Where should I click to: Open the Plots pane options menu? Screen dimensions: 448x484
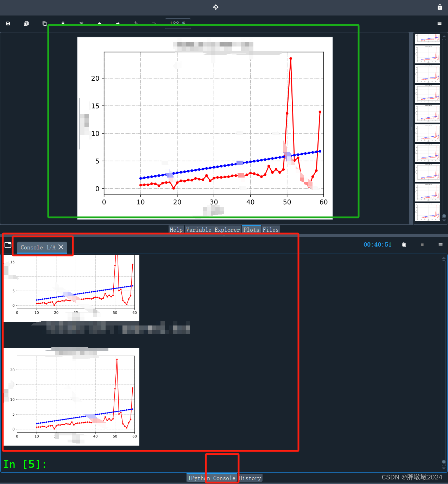tap(439, 23)
